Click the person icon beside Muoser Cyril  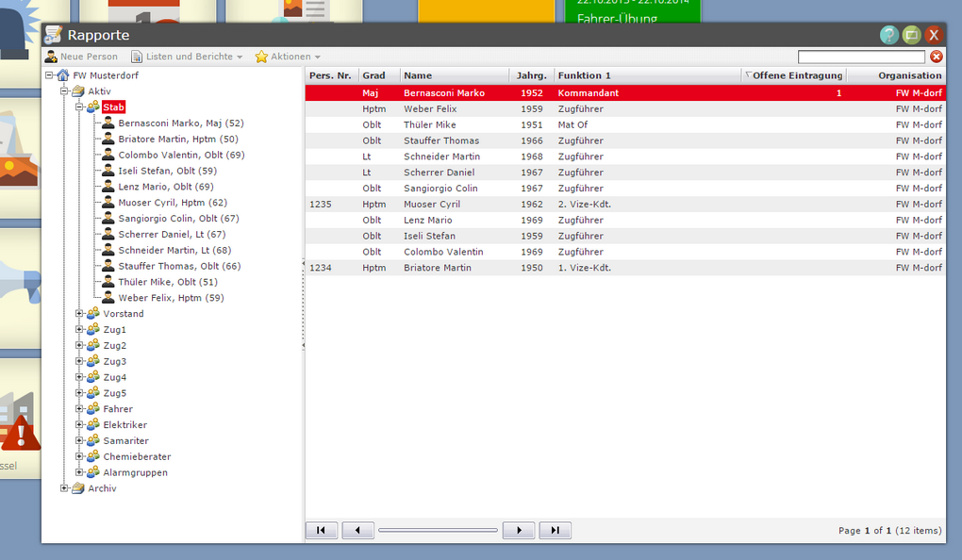tap(108, 203)
